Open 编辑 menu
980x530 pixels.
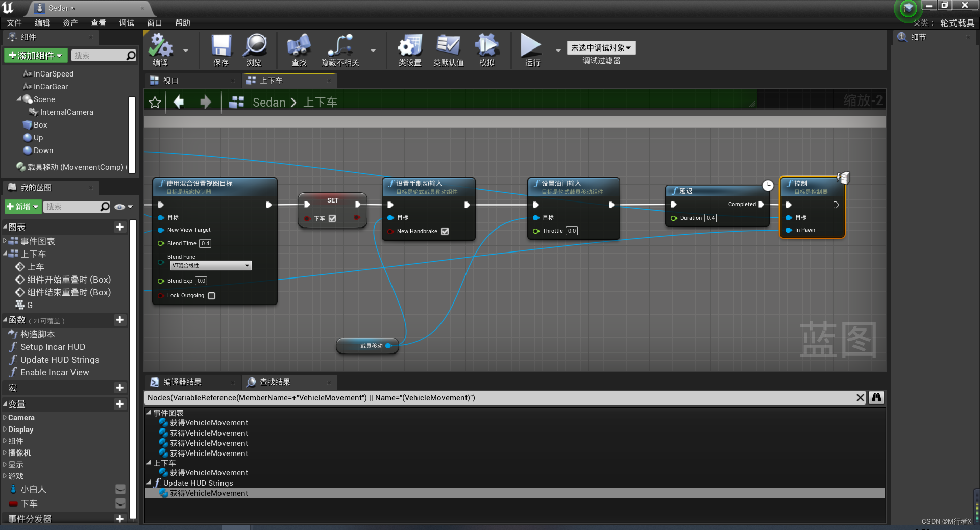point(42,23)
